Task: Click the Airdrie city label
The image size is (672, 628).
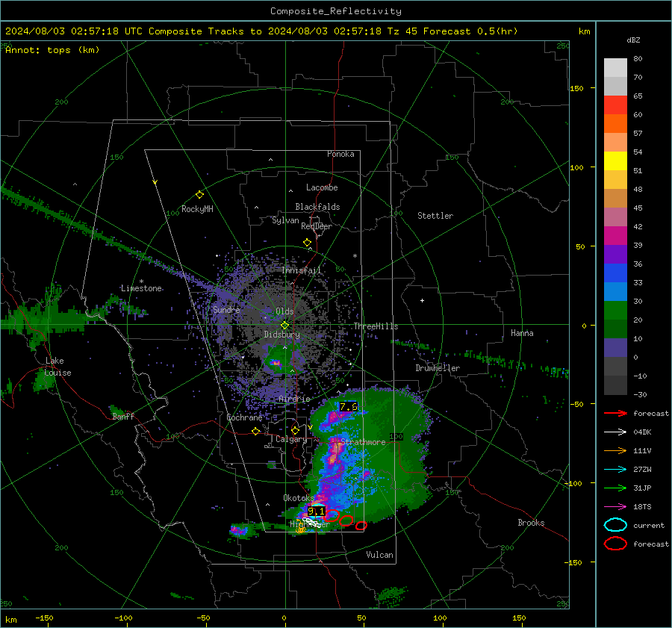Action: tap(294, 399)
